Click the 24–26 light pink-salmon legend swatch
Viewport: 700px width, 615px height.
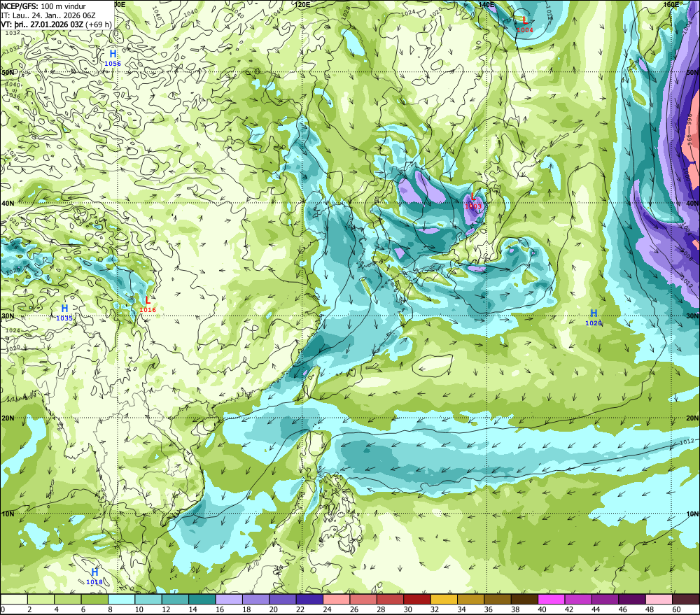click(337, 599)
